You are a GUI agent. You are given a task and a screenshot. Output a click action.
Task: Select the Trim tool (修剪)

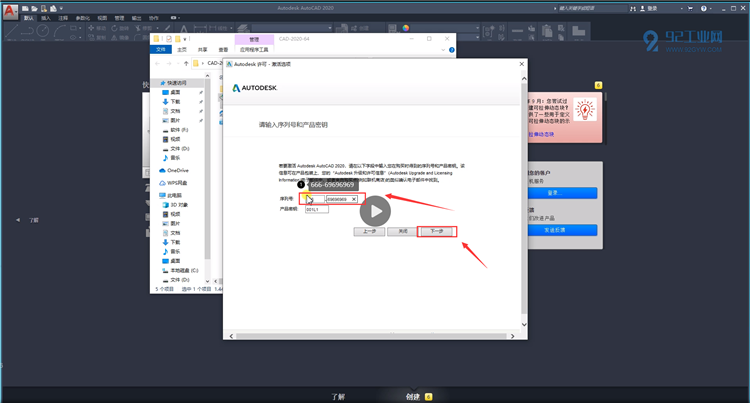pyautogui.click(x=143, y=28)
